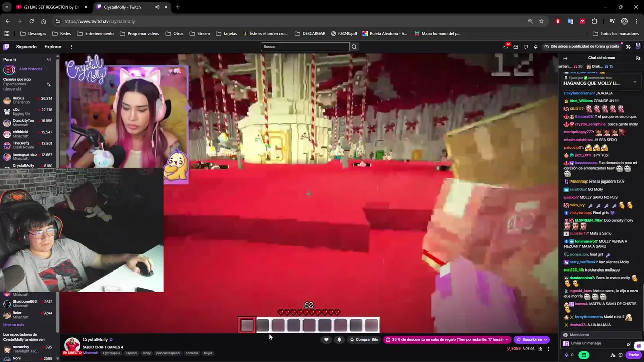Click Comprar Bits button
This screenshot has width=644, height=362.
point(363,340)
